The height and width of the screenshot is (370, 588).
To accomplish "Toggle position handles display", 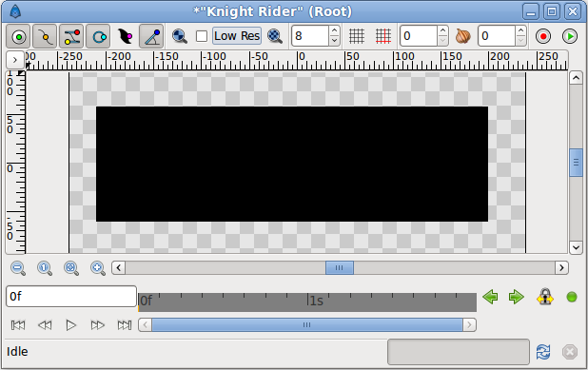I will [x=18, y=36].
